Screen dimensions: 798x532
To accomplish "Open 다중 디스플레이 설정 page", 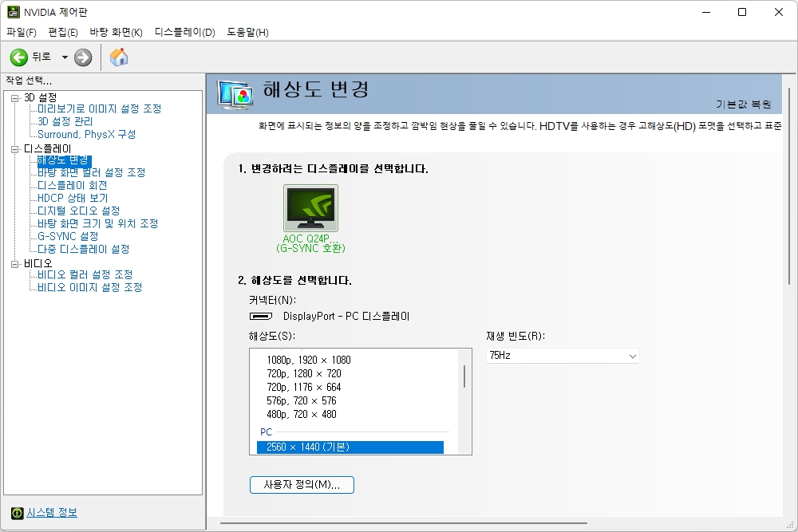I will click(84, 249).
